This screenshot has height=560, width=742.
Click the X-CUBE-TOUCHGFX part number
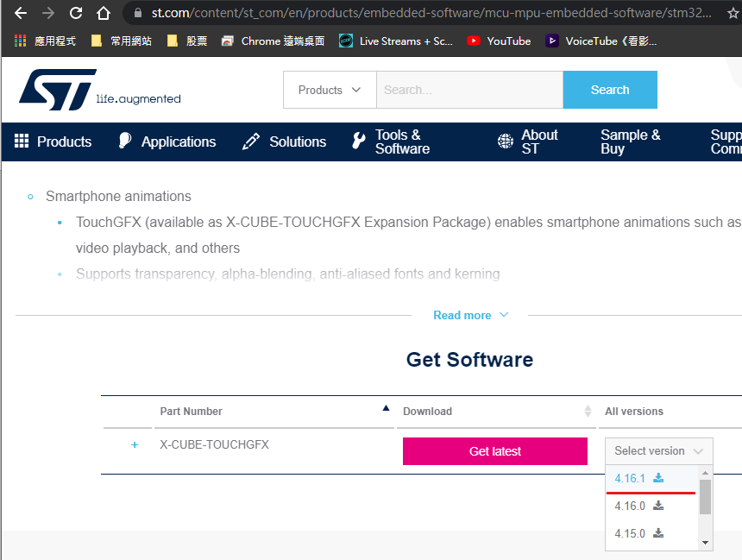coord(214,444)
